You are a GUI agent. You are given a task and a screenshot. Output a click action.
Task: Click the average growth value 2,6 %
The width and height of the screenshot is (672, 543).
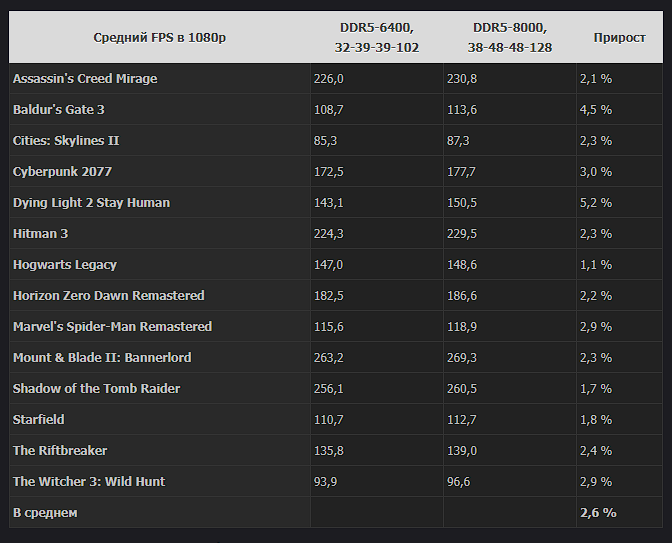point(598,513)
